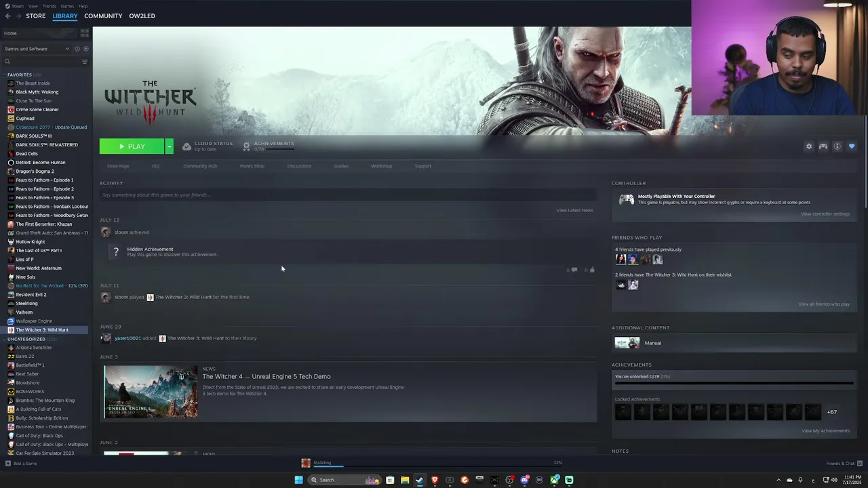The height and width of the screenshot is (488, 868).
Task: Filter ready-to-play games with play icon
Action: tap(85, 49)
